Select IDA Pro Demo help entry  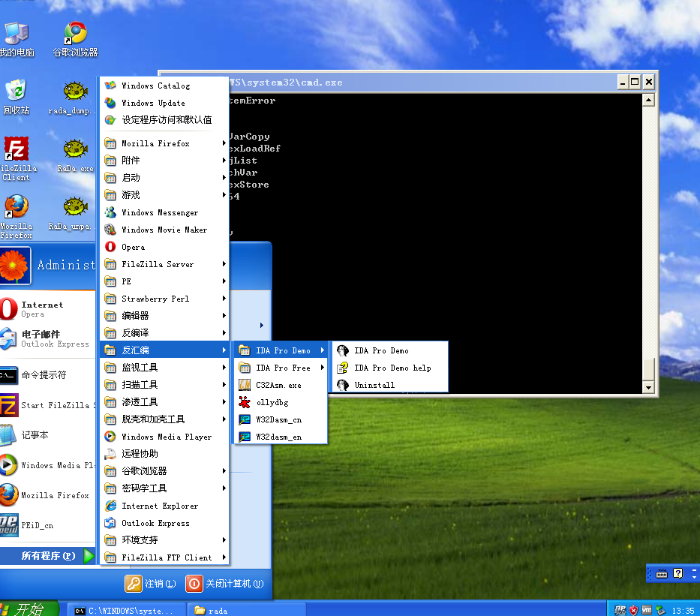point(392,368)
